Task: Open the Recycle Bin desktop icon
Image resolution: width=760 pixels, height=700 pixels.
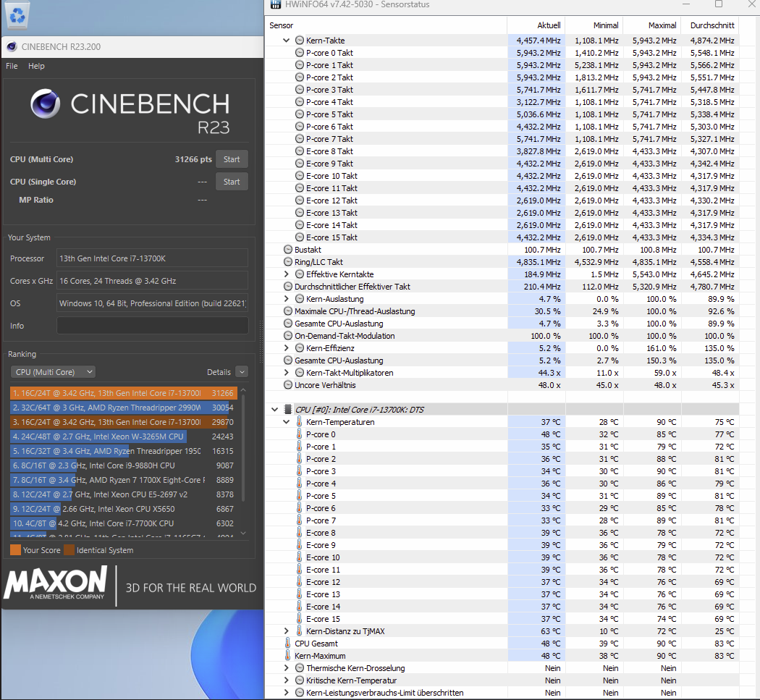Action: click(17, 15)
